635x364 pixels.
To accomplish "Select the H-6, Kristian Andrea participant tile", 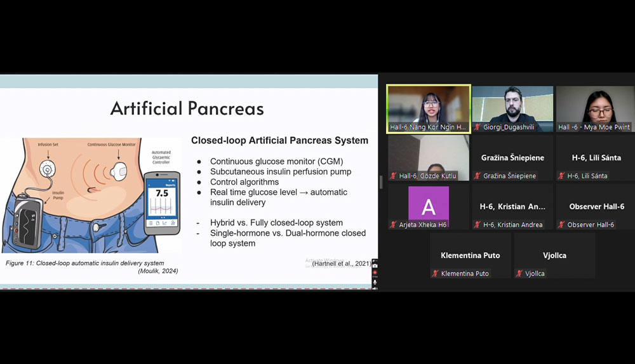I will coord(512,207).
